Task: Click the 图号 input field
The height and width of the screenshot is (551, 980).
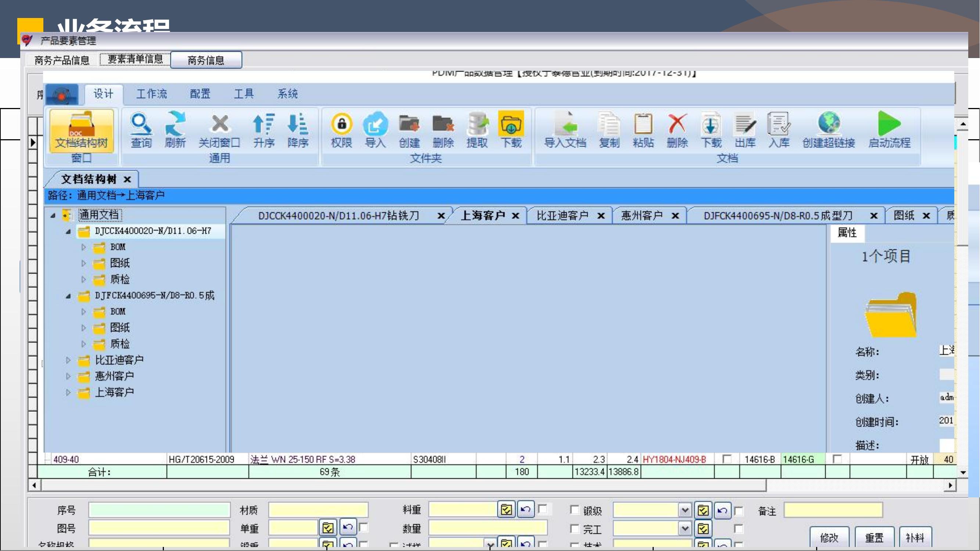Action: 159,528
